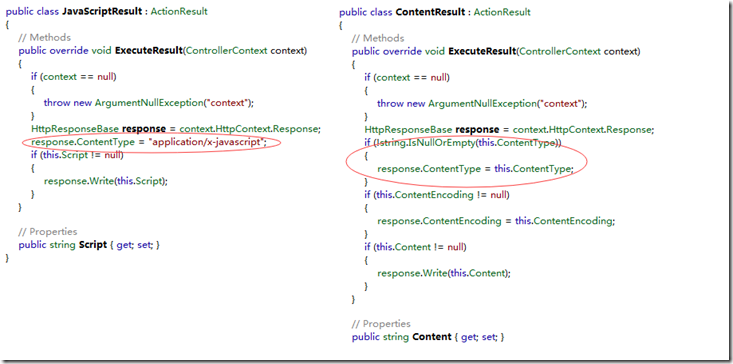733x364 pixels.
Task: Click ActionResult base type after ContentResult
Action: pos(502,12)
